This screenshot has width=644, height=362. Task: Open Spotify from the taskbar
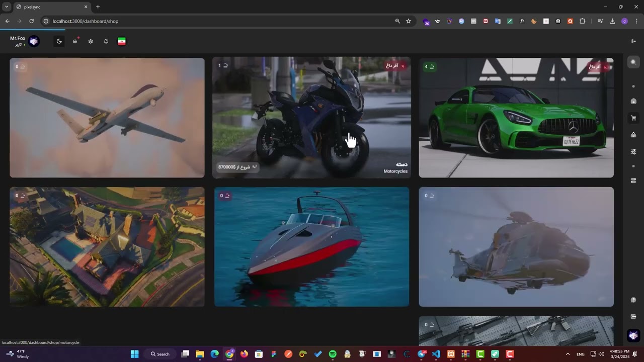[333, 354]
